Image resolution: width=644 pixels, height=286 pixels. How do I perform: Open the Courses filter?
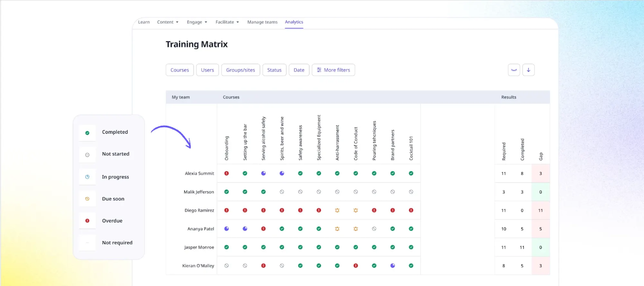180,70
